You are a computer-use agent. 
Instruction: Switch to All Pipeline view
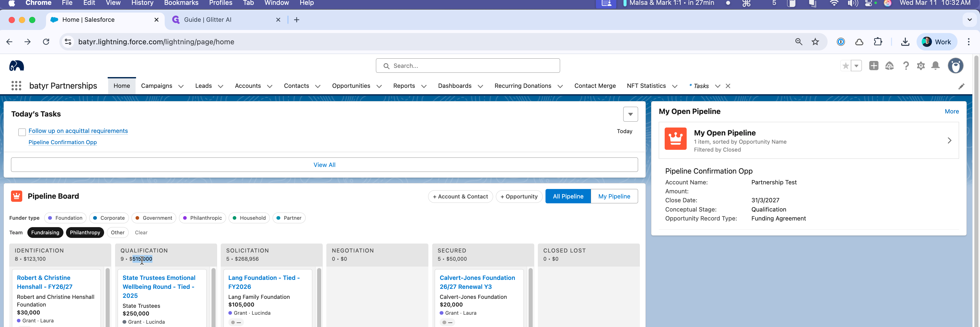[x=568, y=197]
